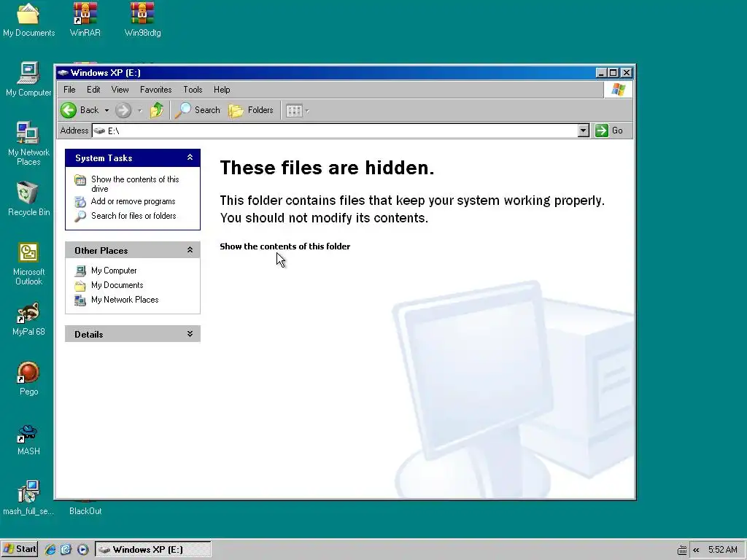The image size is (747, 560).
Task: Open the View menu
Action: coord(120,90)
